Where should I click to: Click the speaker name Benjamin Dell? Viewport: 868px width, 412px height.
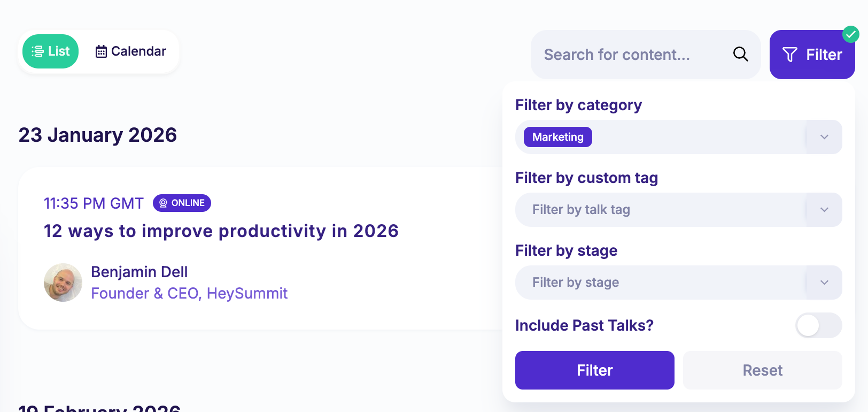pyautogui.click(x=139, y=272)
